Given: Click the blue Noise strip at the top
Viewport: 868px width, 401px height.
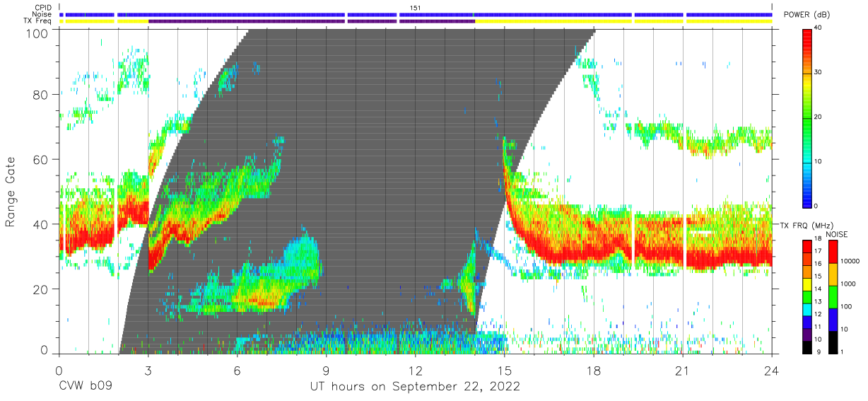Looking at the screenshot, I should (416, 14).
